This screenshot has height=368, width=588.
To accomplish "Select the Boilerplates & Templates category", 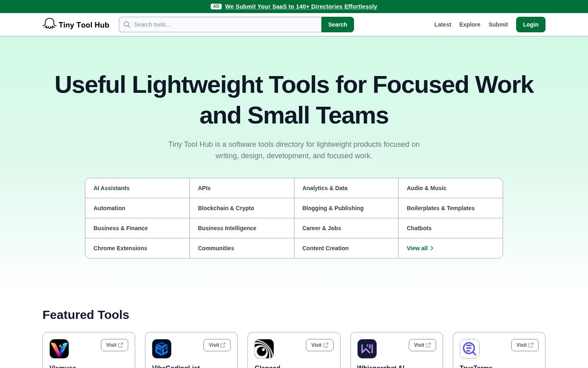I will (450, 208).
